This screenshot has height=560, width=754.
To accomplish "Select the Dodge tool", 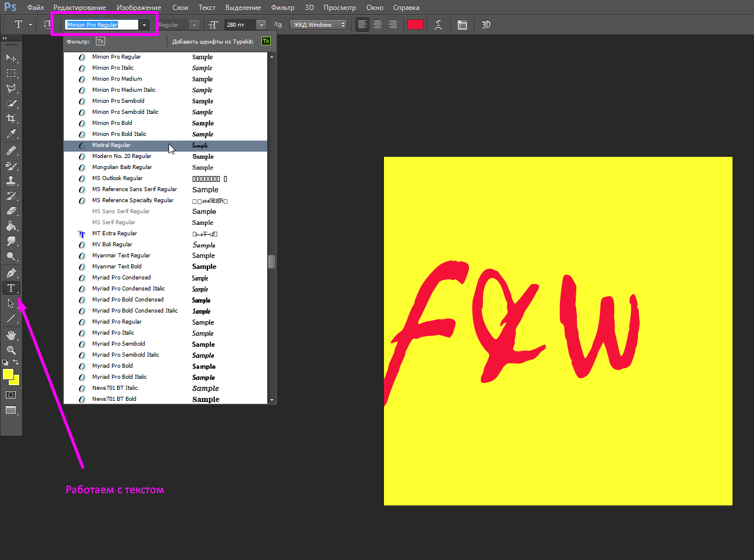I will [x=11, y=256].
